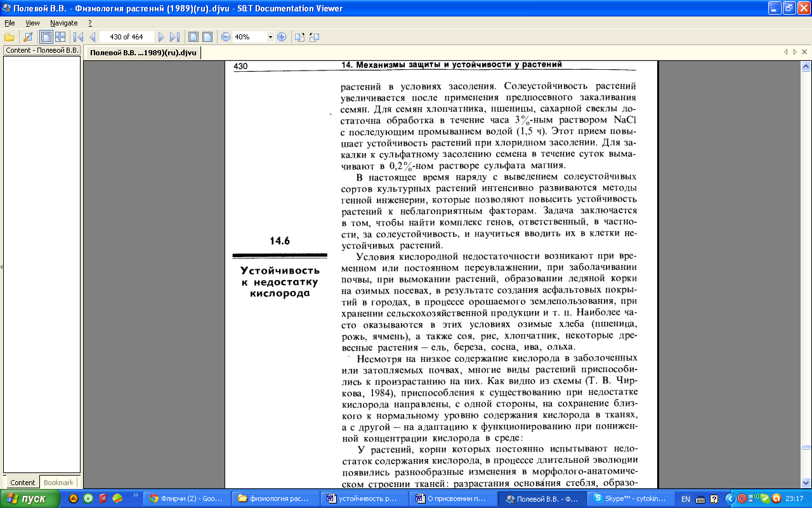
Task: Switch to the Bookmark panel tab
Action: [x=59, y=483]
